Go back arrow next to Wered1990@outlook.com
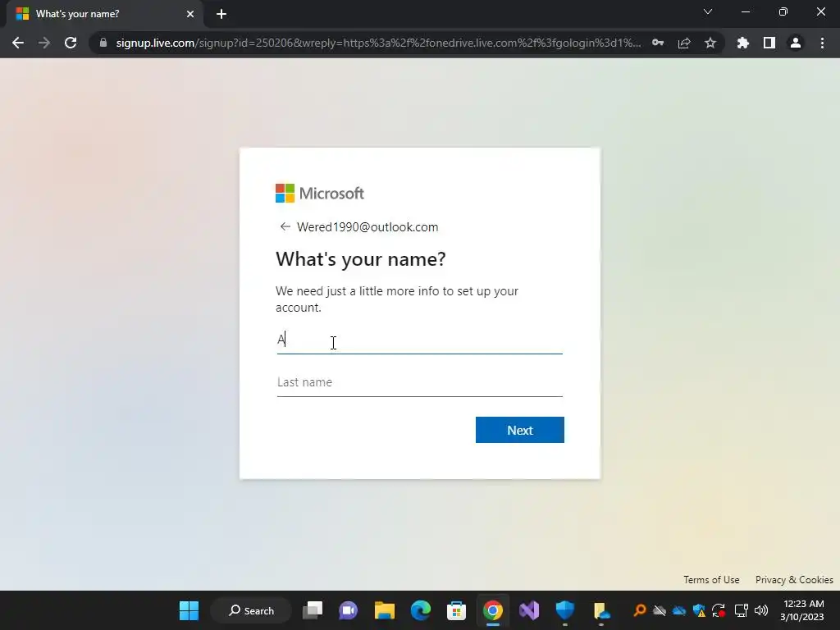840x630 pixels. tap(285, 226)
